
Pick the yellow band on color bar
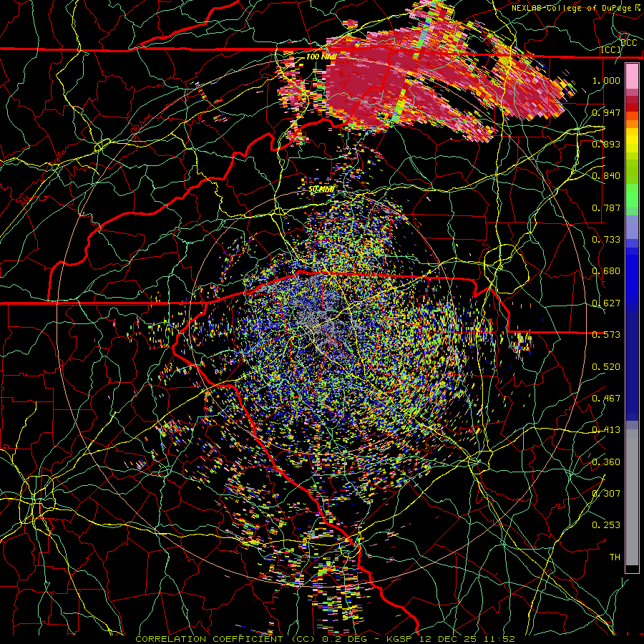point(632,140)
